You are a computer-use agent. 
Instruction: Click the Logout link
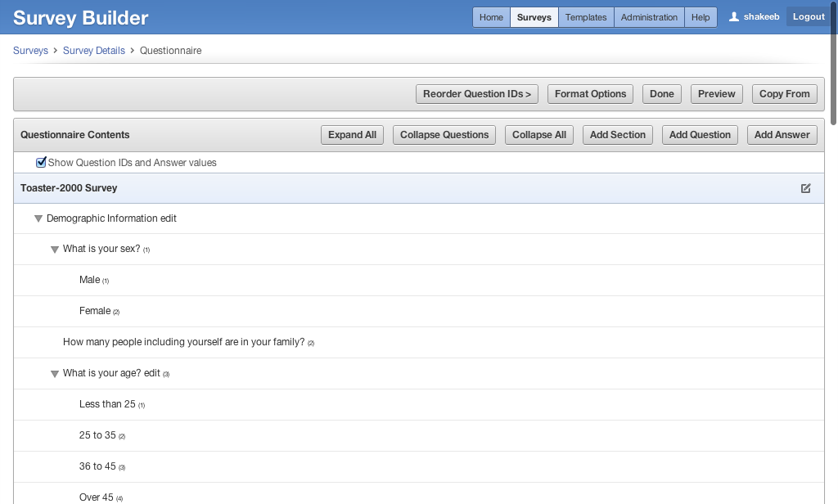[x=809, y=17]
